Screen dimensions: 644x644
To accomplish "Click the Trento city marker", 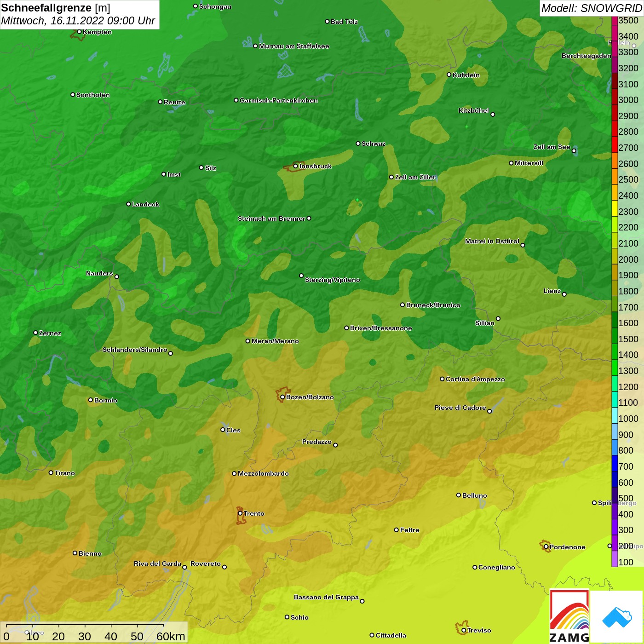I will (x=240, y=513).
